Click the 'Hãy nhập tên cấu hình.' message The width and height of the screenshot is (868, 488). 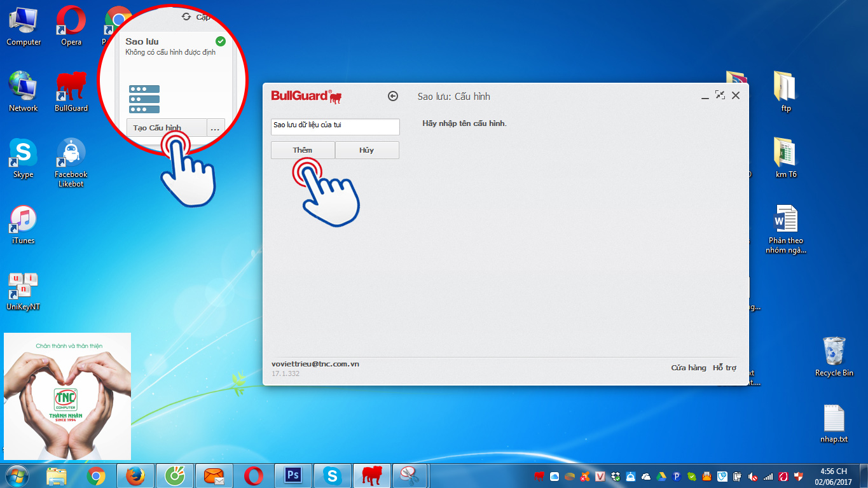click(464, 123)
